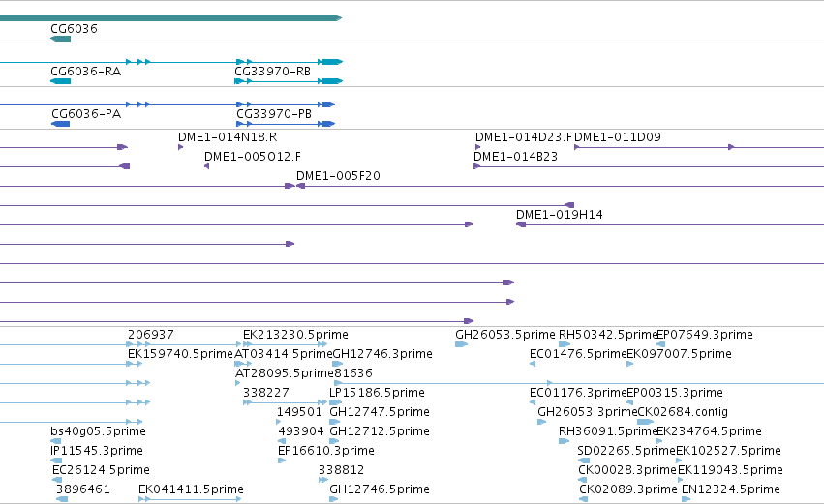The image size is (824, 504).
Task: Click the EP16610.3prime EST label
Action: pos(325,451)
